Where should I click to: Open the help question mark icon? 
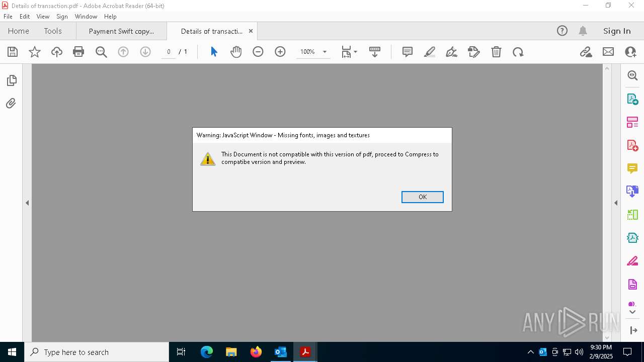[562, 31]
